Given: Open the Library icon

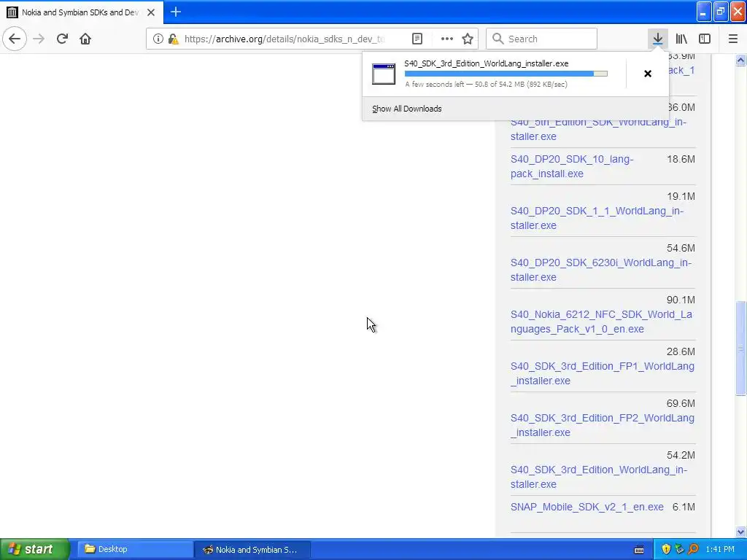Looking at the screenshot, I should pyautogui.click(x=681, y=39).
